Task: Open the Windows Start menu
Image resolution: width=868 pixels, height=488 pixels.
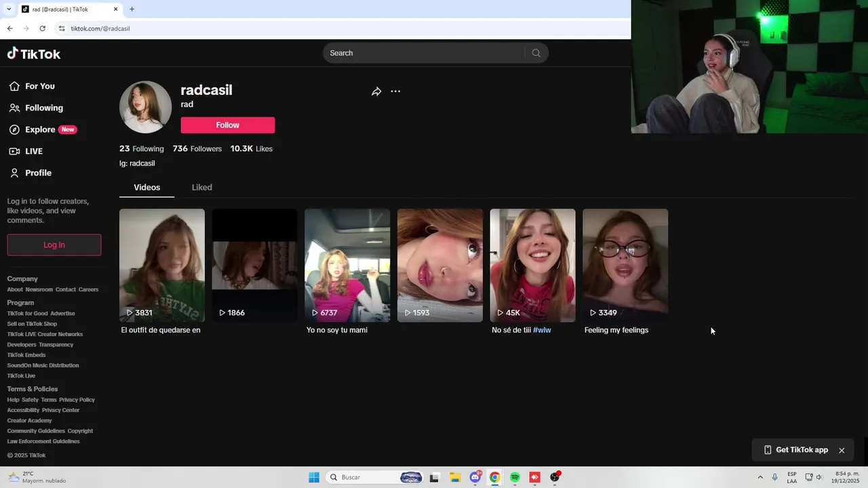Action: 314,477
